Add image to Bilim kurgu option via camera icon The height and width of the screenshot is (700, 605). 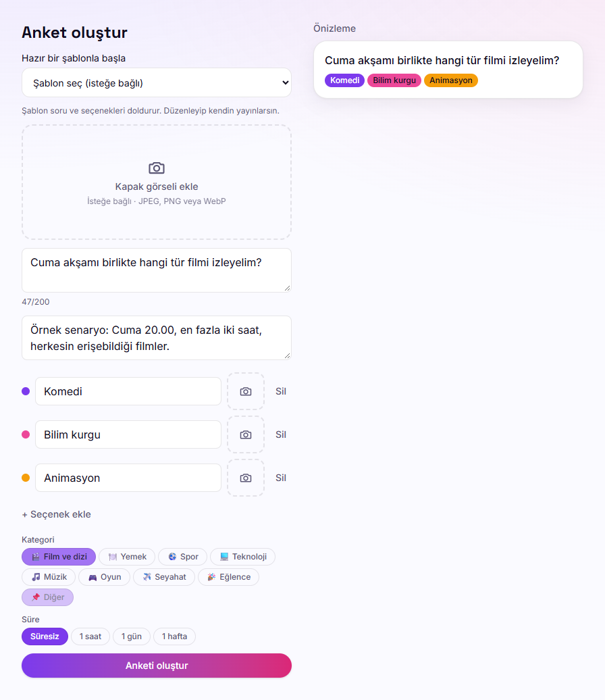coord(246,435)
